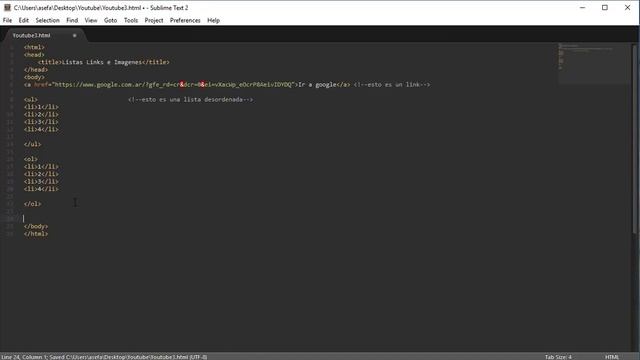The width and height of the screenshot is (640, 360).
Task: Open the Help menu
Action: pos(213,20)
